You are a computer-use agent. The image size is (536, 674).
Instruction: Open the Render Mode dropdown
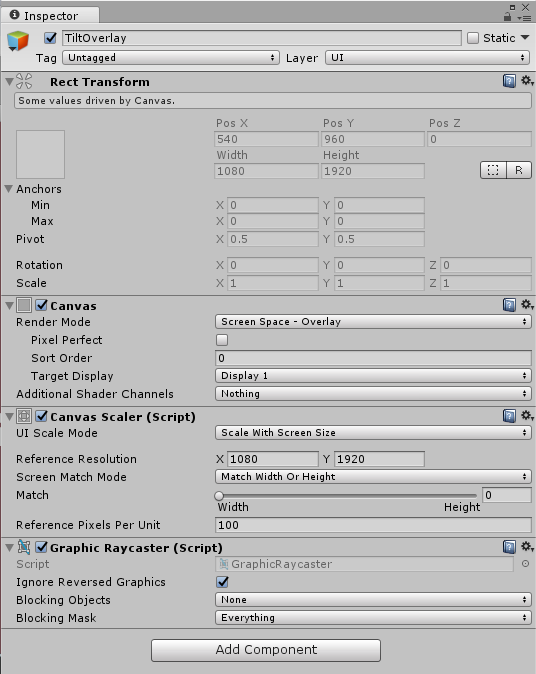coord(373,322)
